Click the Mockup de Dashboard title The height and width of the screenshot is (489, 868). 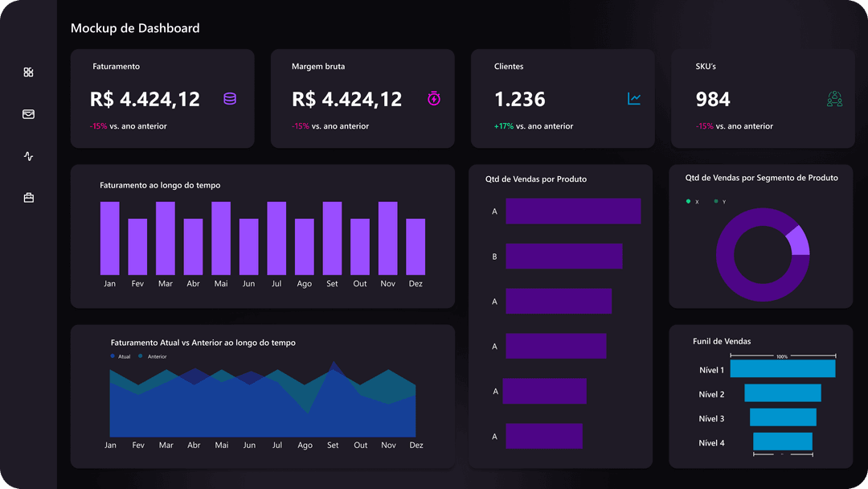pos(135,28)
